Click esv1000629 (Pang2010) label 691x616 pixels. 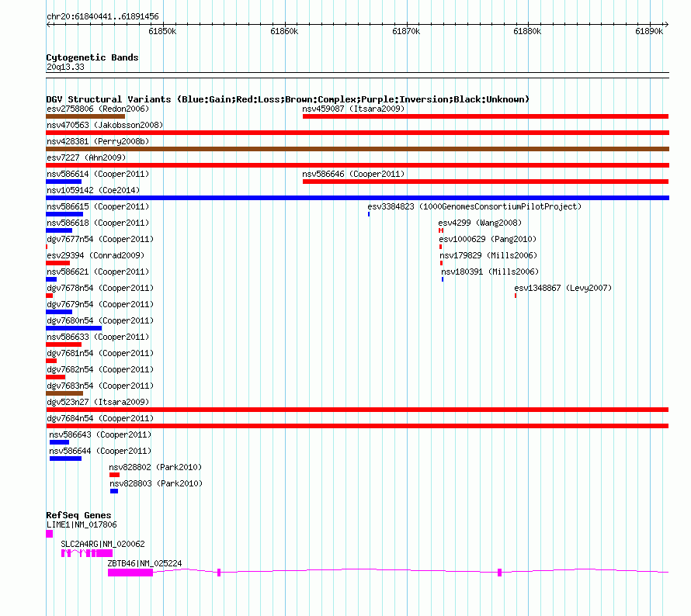coord(488,239)
